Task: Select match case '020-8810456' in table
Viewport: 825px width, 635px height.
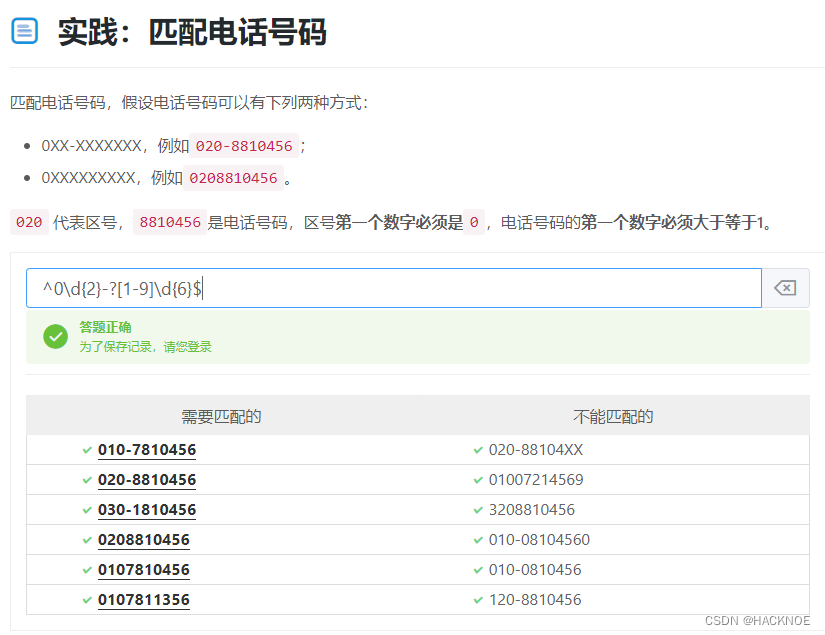Action: [147, 480]
